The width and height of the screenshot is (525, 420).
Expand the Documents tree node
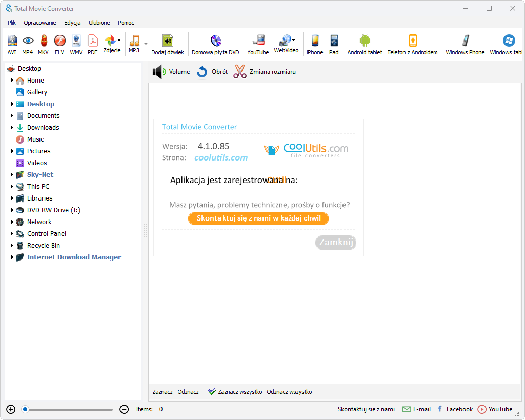(12, 116)
